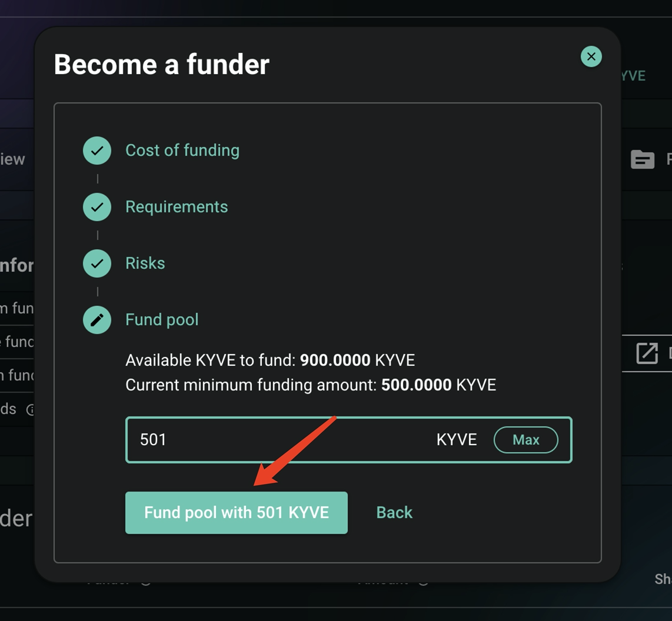Select the Fund pool step label
Image resolution: width=672 pixels, height=621 pixels.
tap(162, 320)
